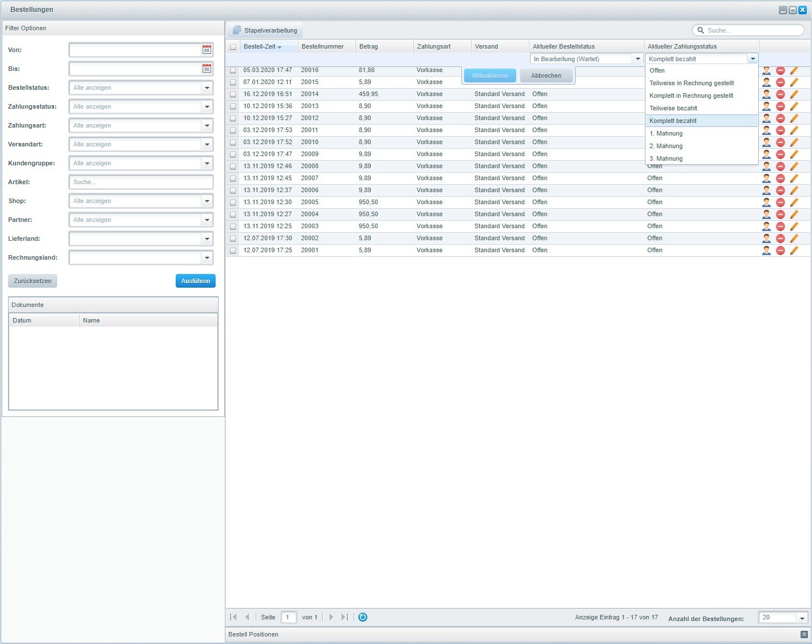Edit order 20010 with pencil icon

[794, 142]
